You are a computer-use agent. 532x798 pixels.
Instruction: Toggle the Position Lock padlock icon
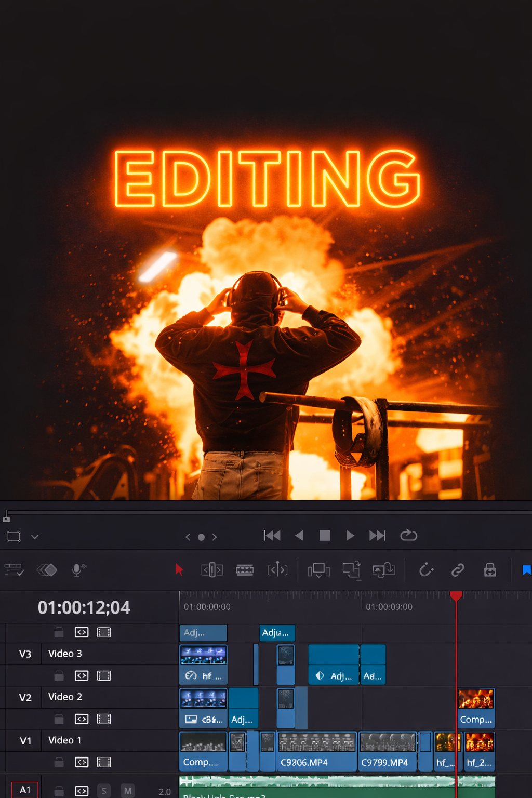tap(490, 570)
